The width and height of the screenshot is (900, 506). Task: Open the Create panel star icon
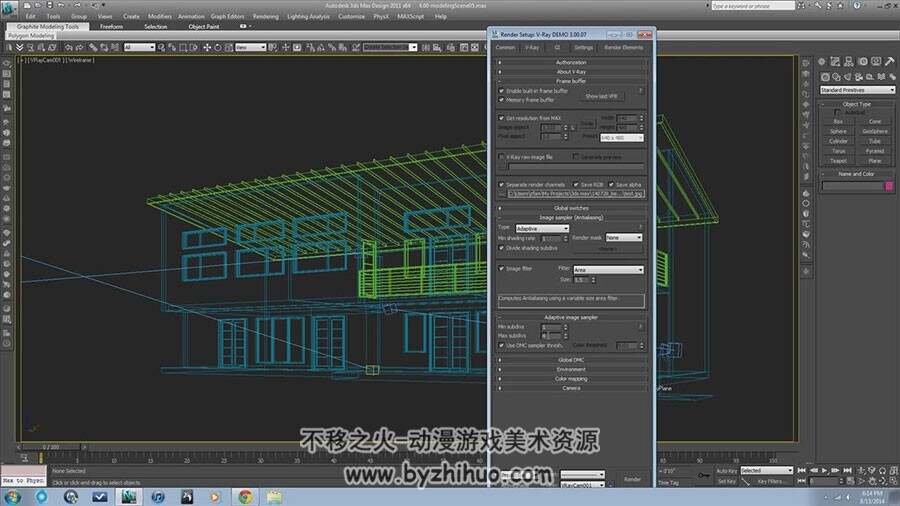[822, 61]
